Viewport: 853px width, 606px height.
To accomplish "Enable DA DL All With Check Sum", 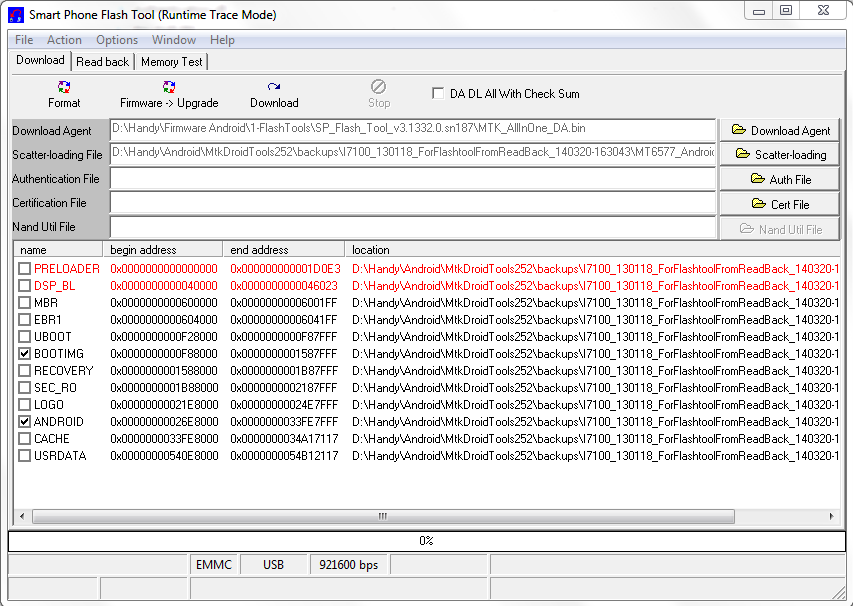I will [x=437, y=94].
